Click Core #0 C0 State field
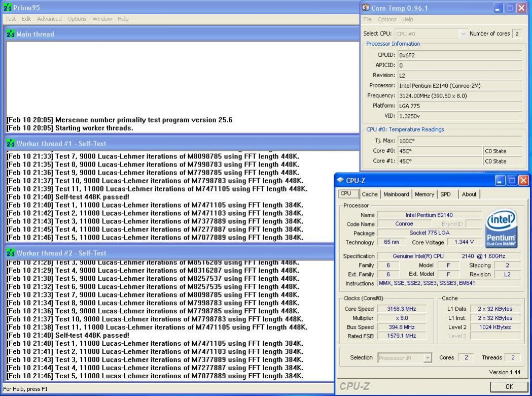Image resolution: width=532 pixels, height=396 pixels. (503, 151)
